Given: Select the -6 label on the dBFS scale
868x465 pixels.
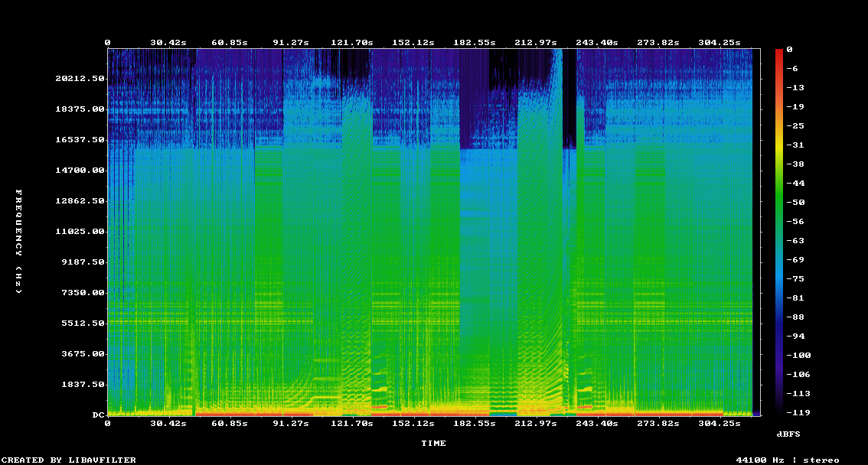Looking at the screenshot, I should pyautogui.click(x=791, y=68).
